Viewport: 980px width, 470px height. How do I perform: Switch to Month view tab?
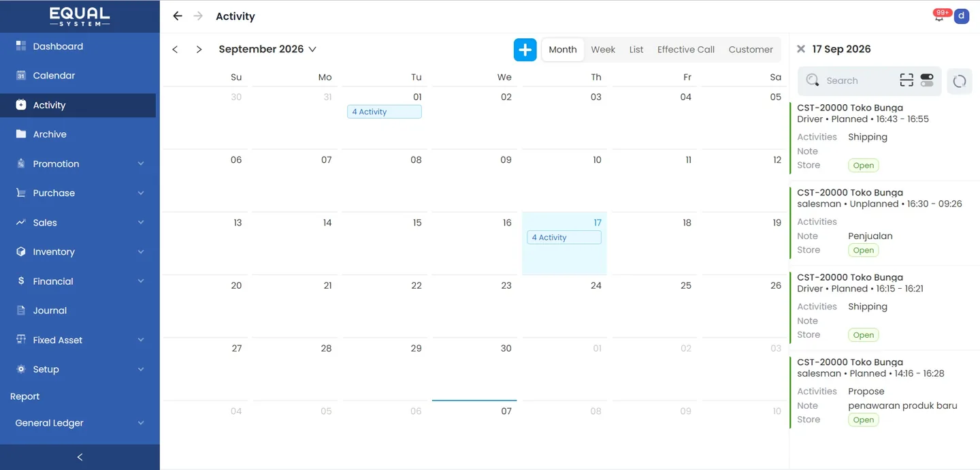tap(563, 50)
